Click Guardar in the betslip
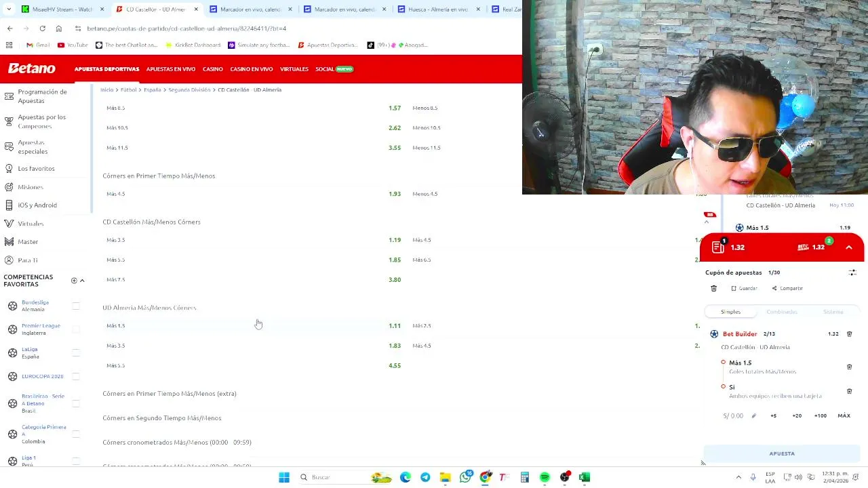Image resolution: width=868 pixels, height=488 pixels. pyautogui.click(x=744, y=289)
